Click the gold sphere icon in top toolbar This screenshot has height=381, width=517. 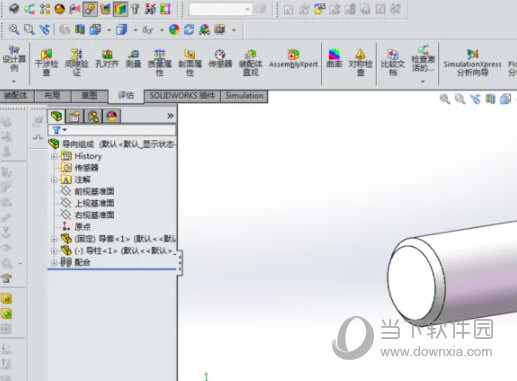point(60,9)
